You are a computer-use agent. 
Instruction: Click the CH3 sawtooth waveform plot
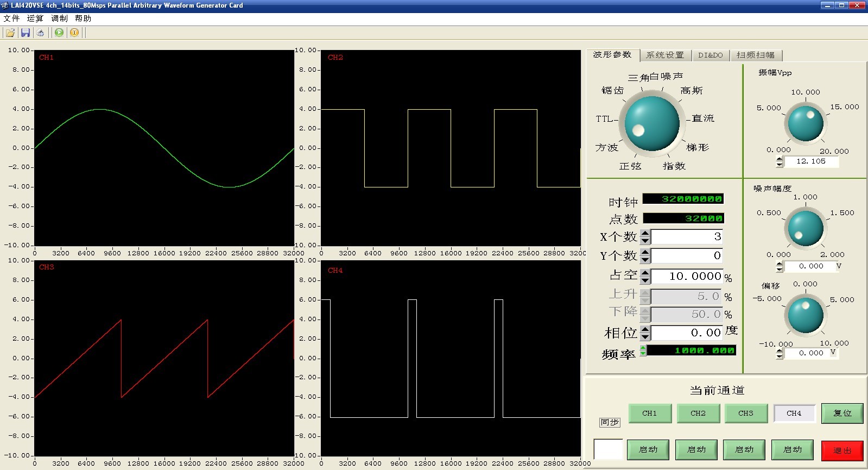pyautogui.click(x=164, y=358)
